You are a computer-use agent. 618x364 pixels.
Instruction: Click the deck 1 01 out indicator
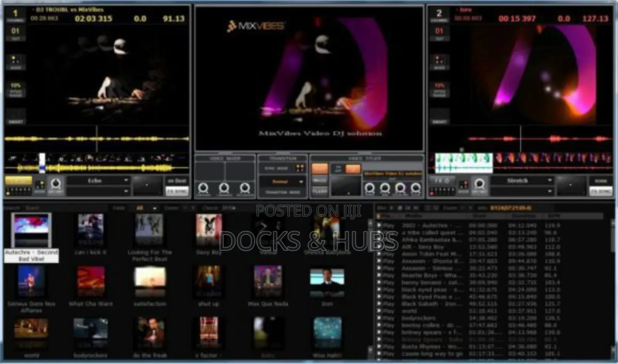(16, 34)
